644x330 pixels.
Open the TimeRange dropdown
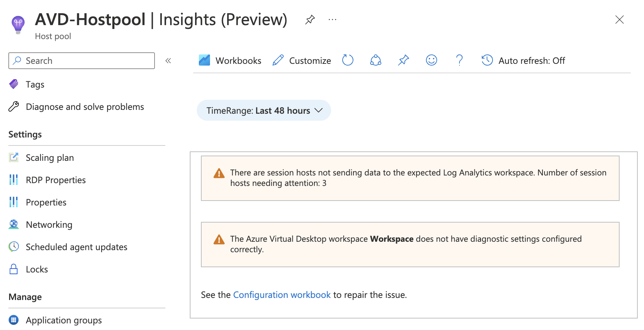tap(263, 110)
